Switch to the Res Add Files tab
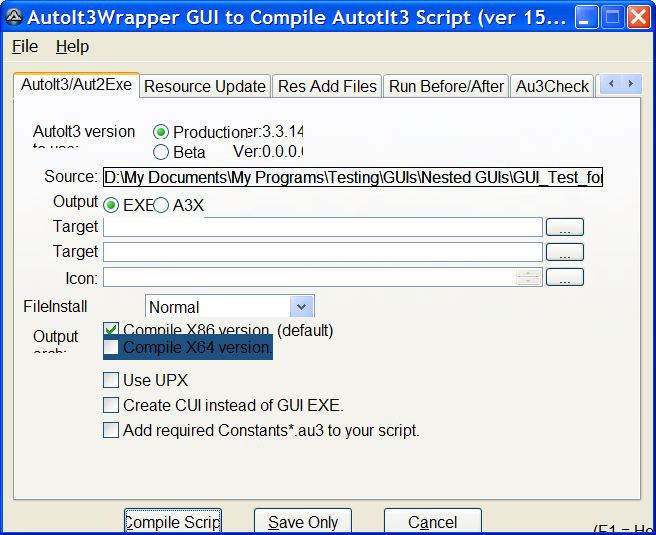The height and width of the screenshot is (535, 656). click(x=327, y=86)
